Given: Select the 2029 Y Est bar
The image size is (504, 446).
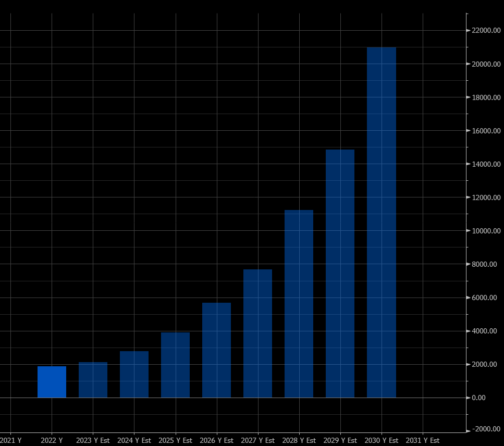Looking at the screenshot, I should pyautogui.click(x=340, y=274).
